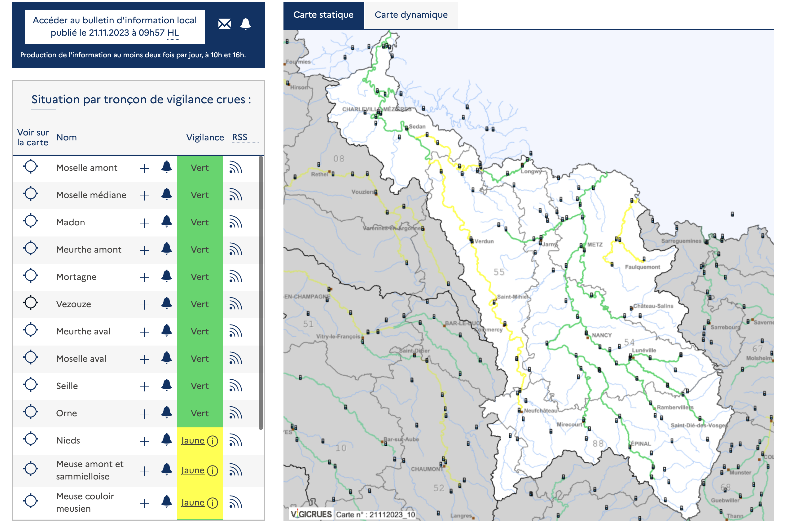Screen dimensions: 812x525
Task: Click the green Vert cell for Meurthe amont
Action: [x=199, y=250]
